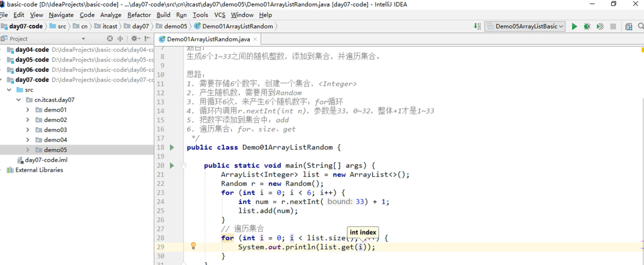Expand the demo03 package

[x=28, y=130]
